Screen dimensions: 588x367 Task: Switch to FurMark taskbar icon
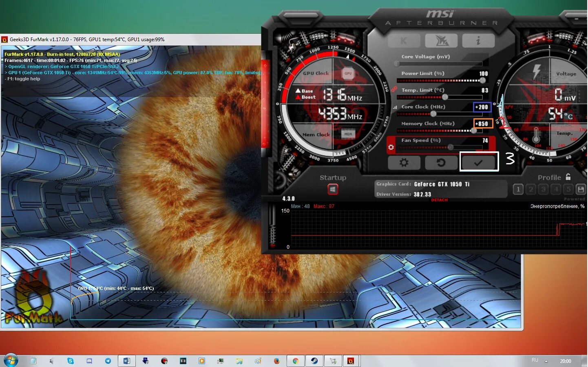pyautogui.click(x=351, y=361)
